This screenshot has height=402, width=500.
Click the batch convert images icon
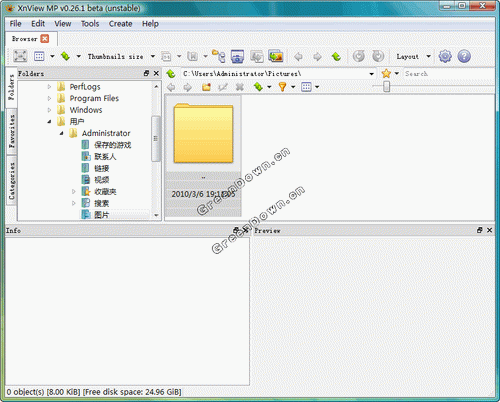point(276,56)
